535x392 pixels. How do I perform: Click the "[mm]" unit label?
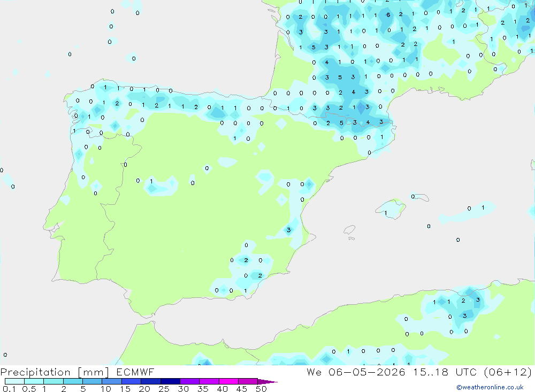94,372
